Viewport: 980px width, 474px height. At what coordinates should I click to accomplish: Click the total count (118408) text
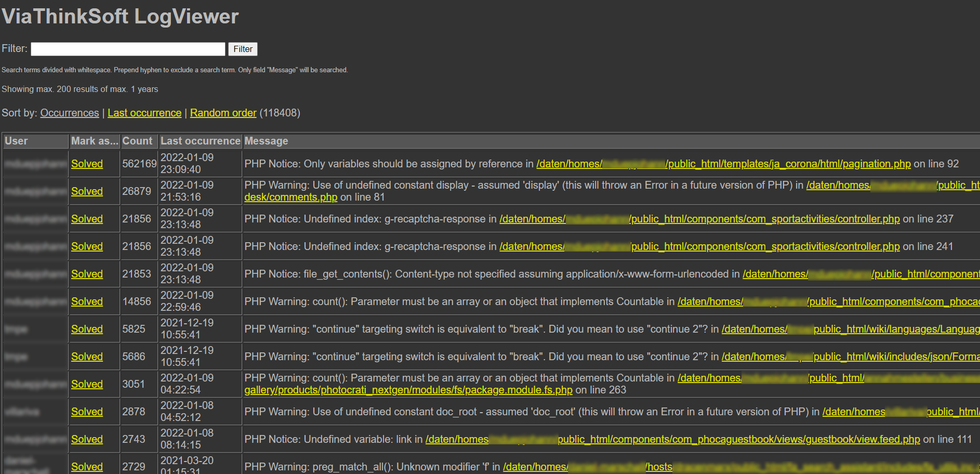tap(280, 113)
